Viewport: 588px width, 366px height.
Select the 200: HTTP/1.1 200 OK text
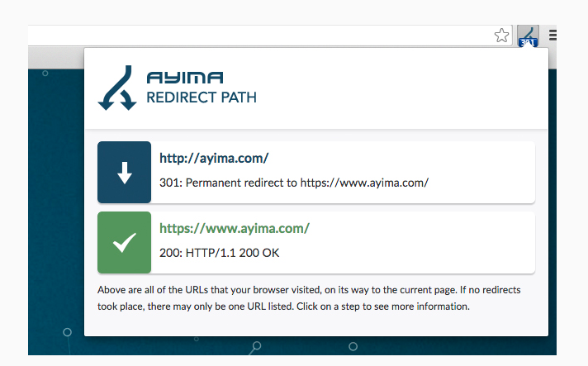(220, 253)
